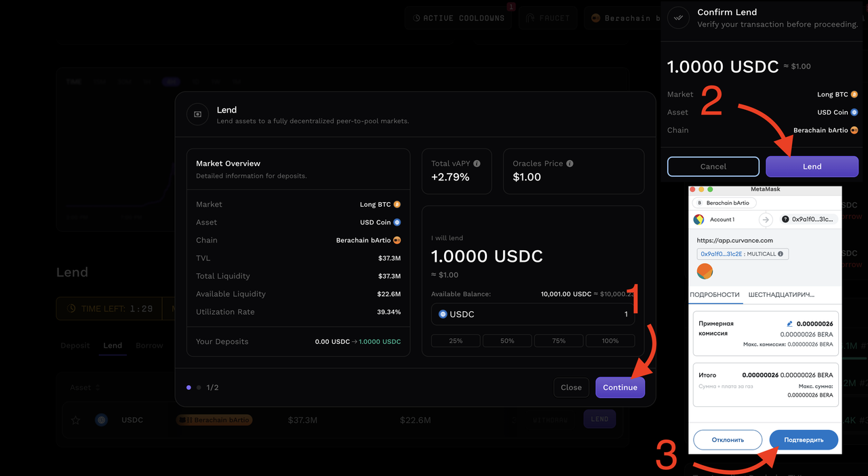Screen dimensions: 868x476
Task: Click the Oracles Price info icon
Action: tap(570, 163)
